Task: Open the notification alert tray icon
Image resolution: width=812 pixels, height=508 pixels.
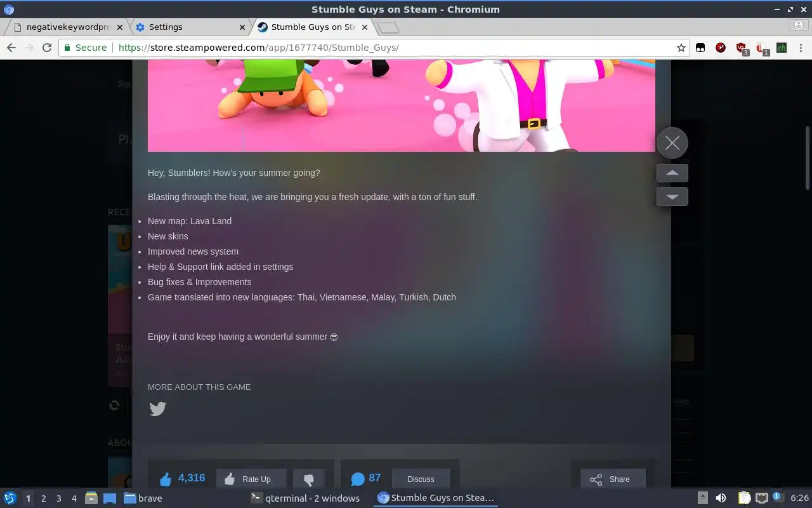Action: (x=778, y=497)
